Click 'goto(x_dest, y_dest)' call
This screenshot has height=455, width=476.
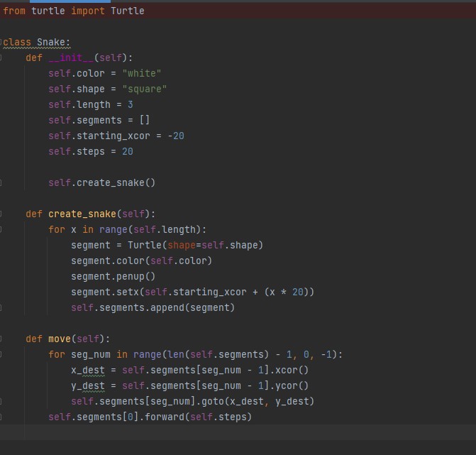tap(258, 402)
